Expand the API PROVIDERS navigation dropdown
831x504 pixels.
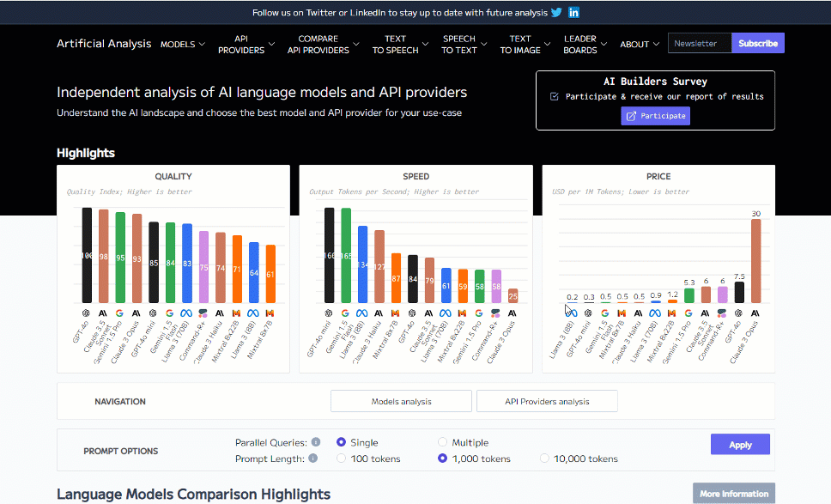point(246,44)
